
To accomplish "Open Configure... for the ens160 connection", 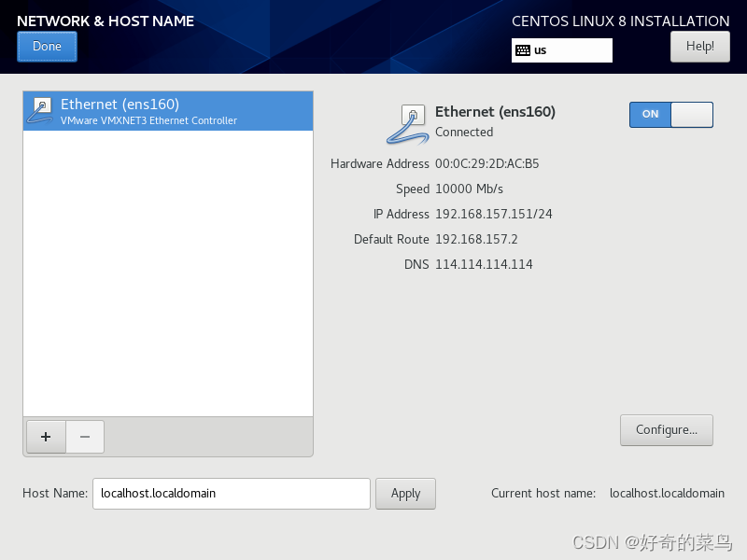I will (666, 429).
